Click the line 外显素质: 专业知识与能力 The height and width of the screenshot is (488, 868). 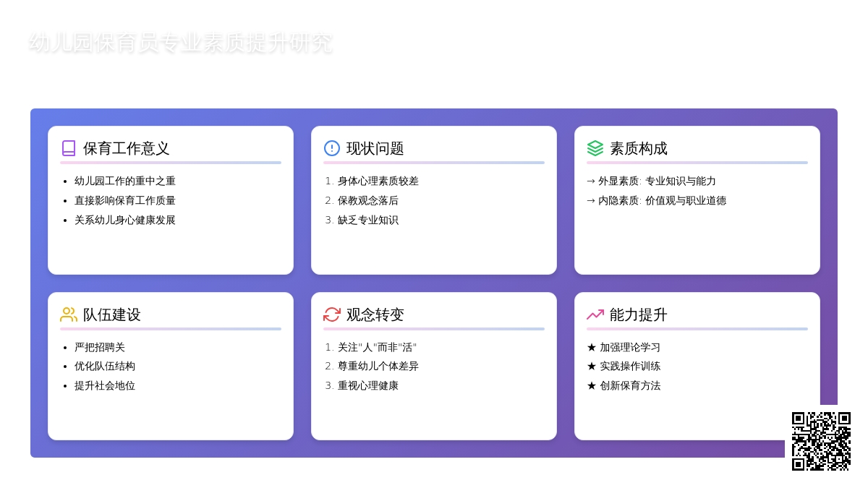coord(651,181)
